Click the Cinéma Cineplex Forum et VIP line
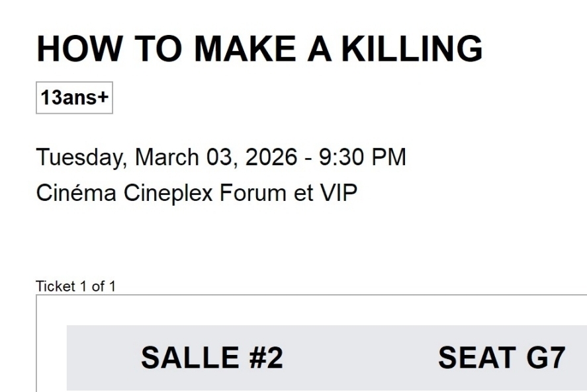This screenshot has height=392, width=587. pos(197,192)
